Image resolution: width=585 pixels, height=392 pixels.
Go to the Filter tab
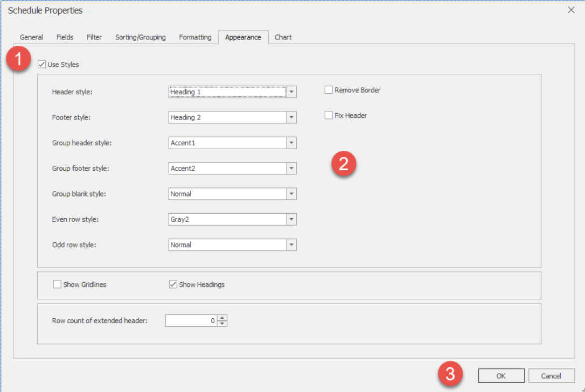(x=94, y=37)
